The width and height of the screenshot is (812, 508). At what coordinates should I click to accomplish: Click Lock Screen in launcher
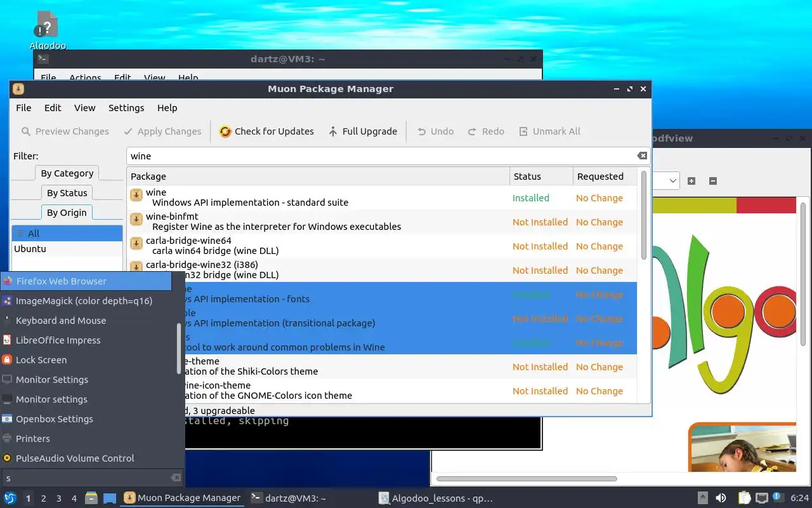[86, 360]
